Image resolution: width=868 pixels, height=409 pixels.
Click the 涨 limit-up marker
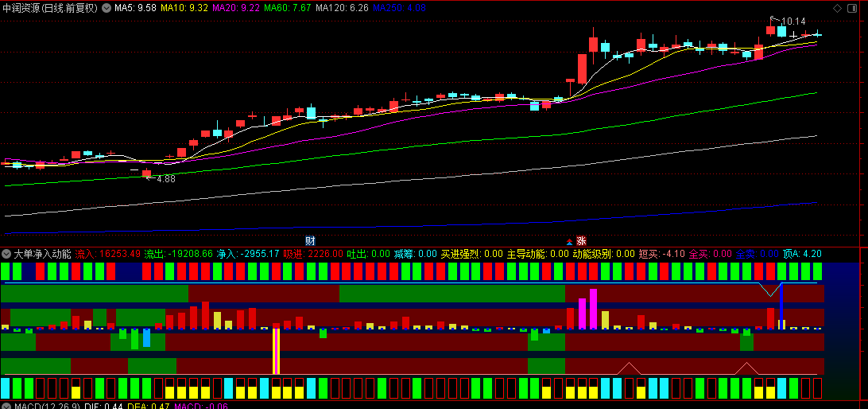[x=581, y=241]
